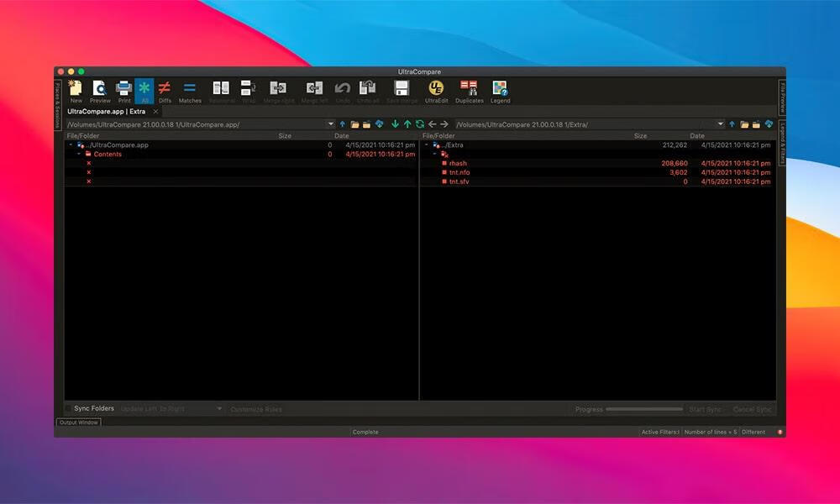Image resolution: width=840 pixels, height=504 pixels.
Task: Open the File Preview side panel
Action: pos(782,97)
